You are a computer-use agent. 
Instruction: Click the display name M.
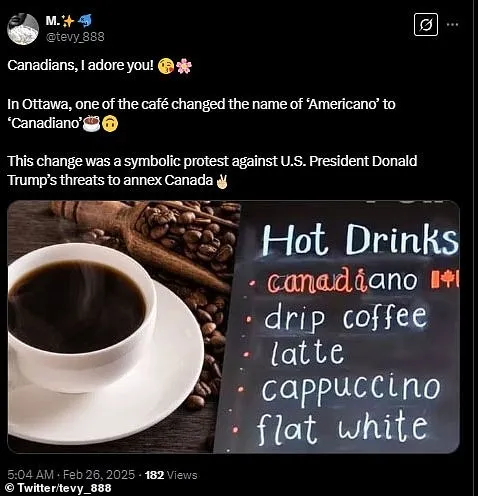coord(53,21)
